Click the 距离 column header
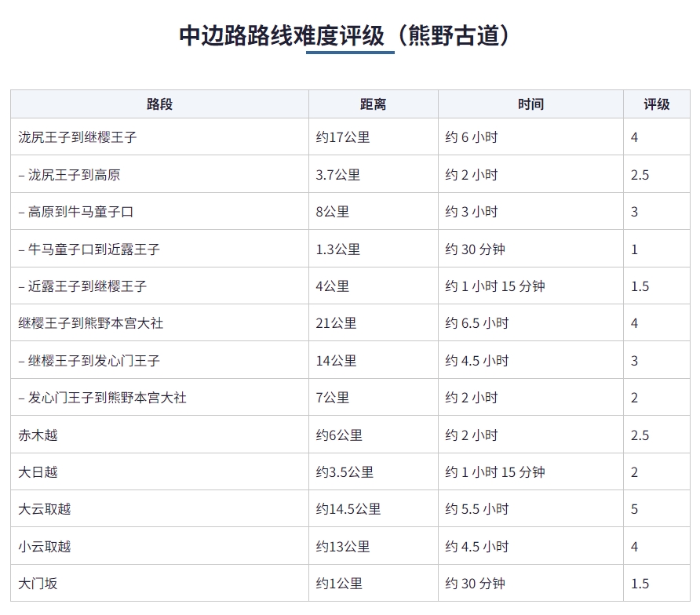 pos(374,104)
